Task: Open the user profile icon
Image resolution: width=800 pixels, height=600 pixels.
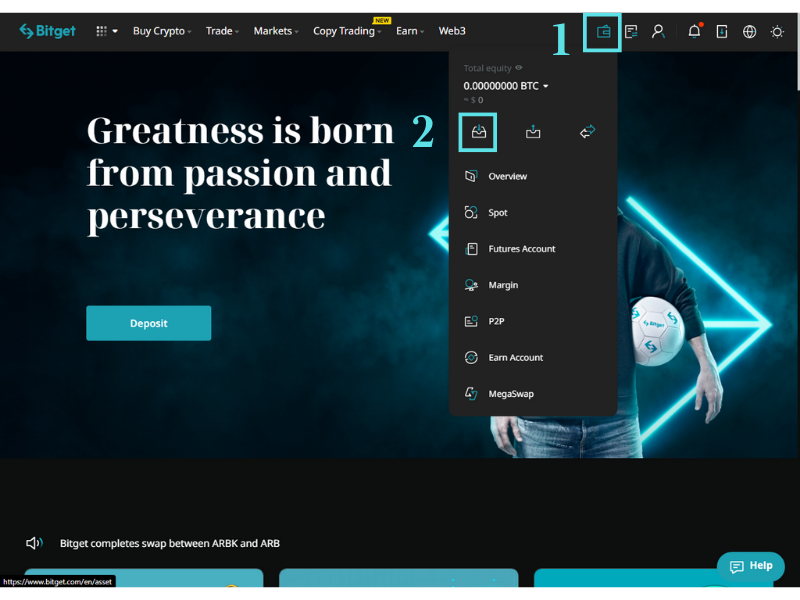Action: [x=658, y=32]
